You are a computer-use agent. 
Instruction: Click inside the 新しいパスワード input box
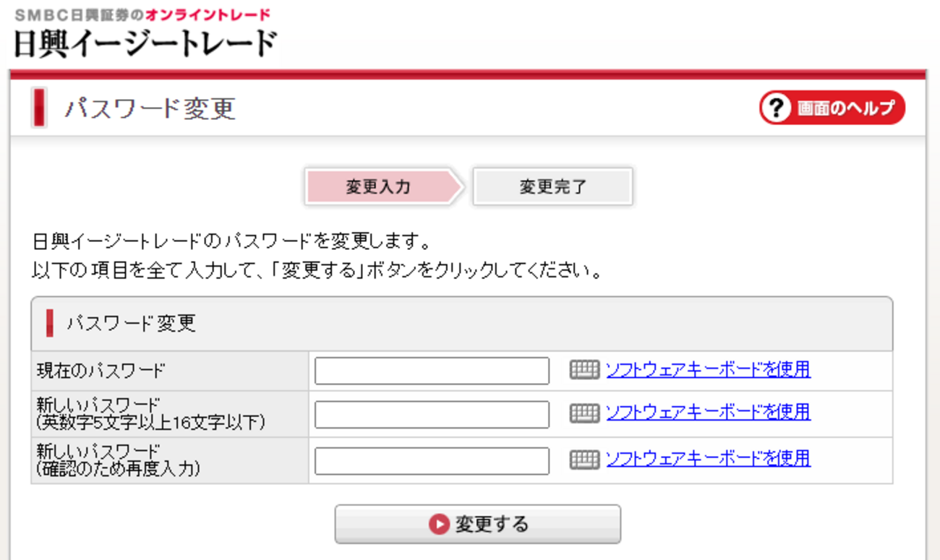[x=430, y=414]
